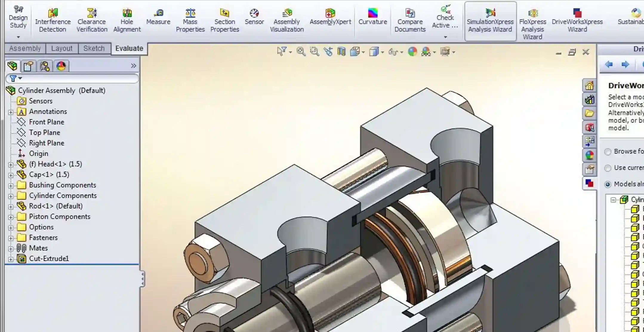Start SimulationXpress Analysis Wizard
The height and width of the screenshot is (332, 644).
(x=490, y=22)
